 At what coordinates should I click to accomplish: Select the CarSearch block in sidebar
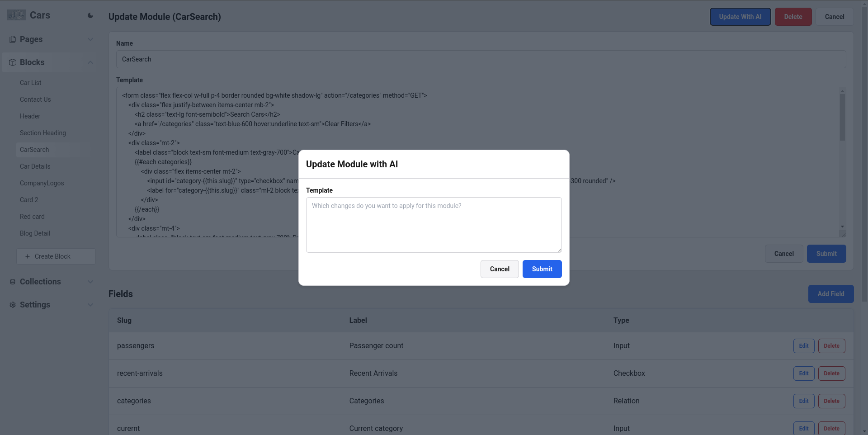point(56,150)
